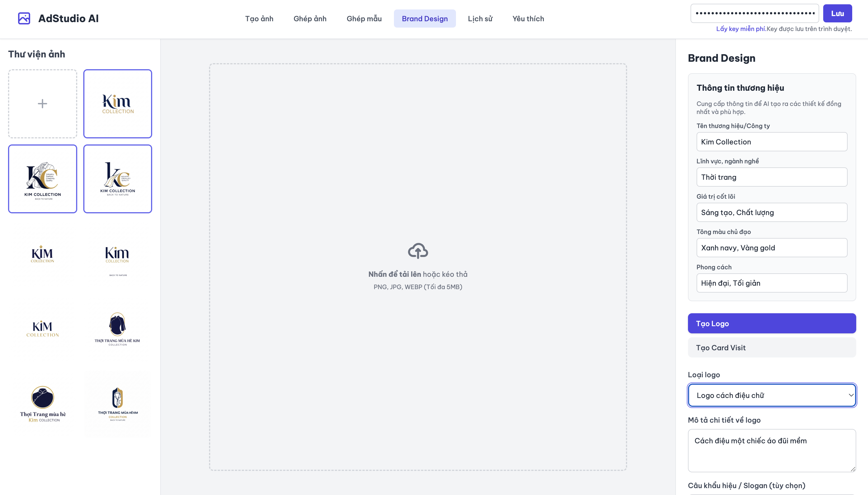Expand the Loại logo dropdown
This screenshot has width=868, height=495.
click(x=772, y=395)
